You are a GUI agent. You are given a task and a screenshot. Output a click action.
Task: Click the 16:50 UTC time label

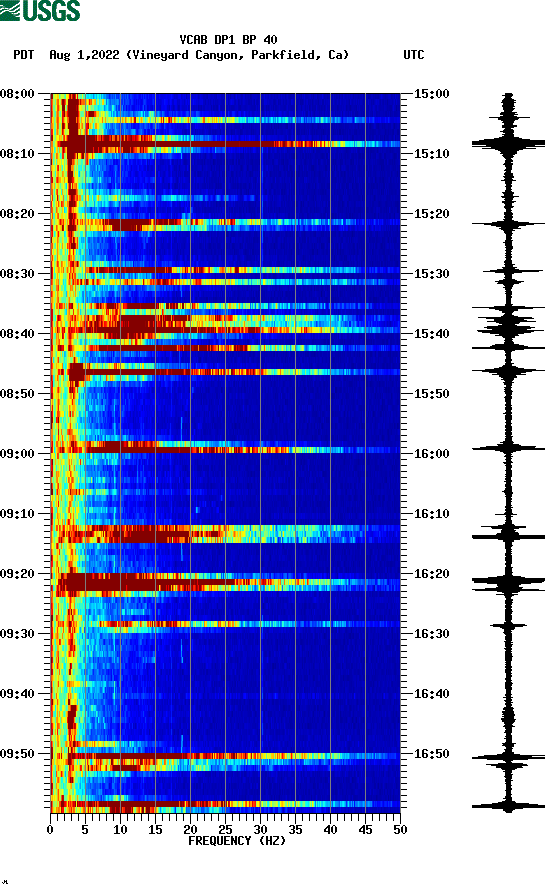point(431,753)
